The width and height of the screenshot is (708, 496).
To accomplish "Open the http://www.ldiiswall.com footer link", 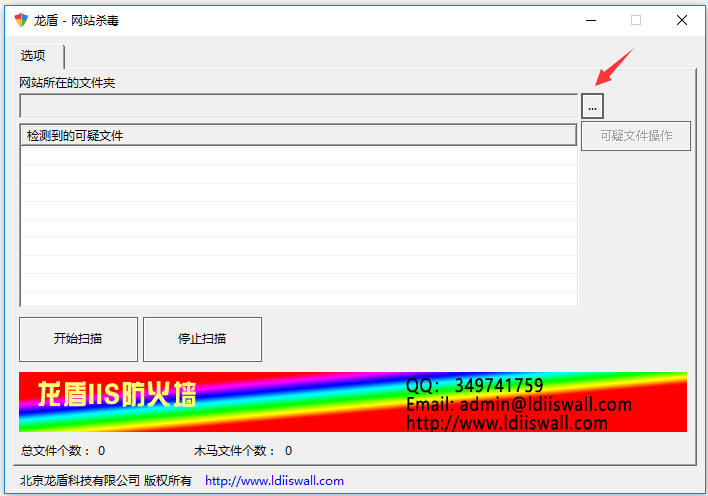I will tap(274, 481).
